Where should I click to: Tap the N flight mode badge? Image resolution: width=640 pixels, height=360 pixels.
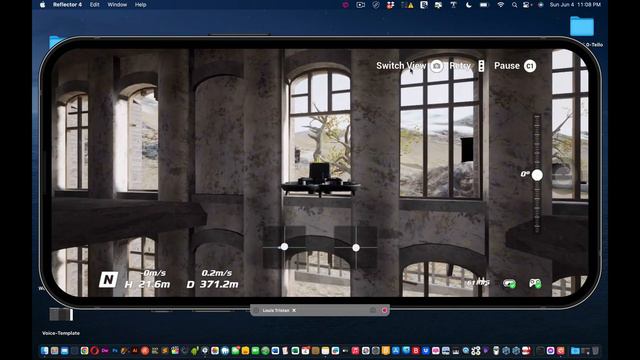(x=108, y=280)
